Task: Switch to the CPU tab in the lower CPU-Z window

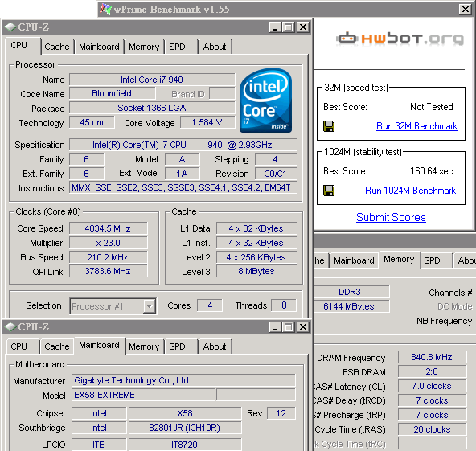Action: pos(18,346)
